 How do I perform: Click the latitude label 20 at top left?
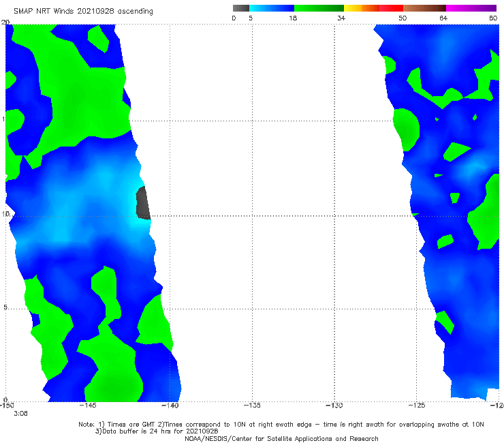point(5,22)
